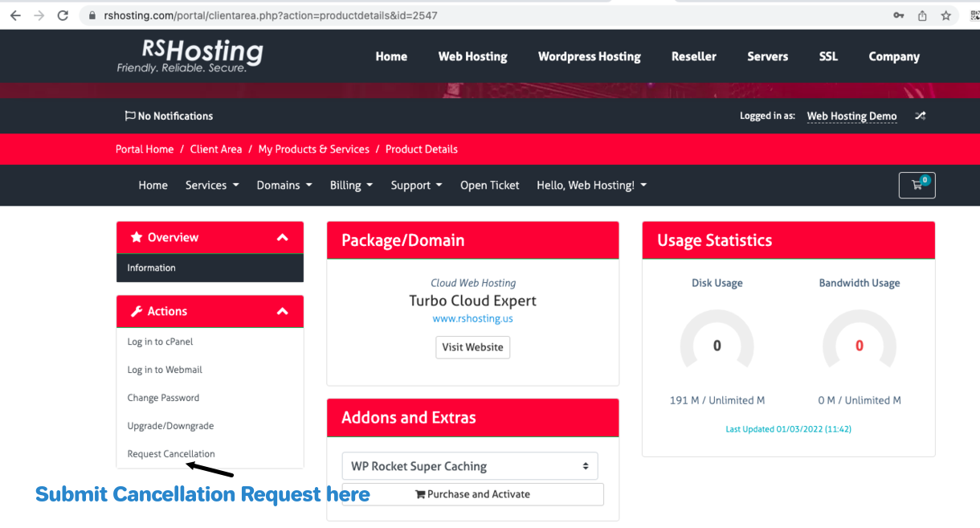The width and height of the screenshot is (980, 528).
Task: Click the No Notifications flag icon
Action: pyautogui.click(x=130, y=116)
